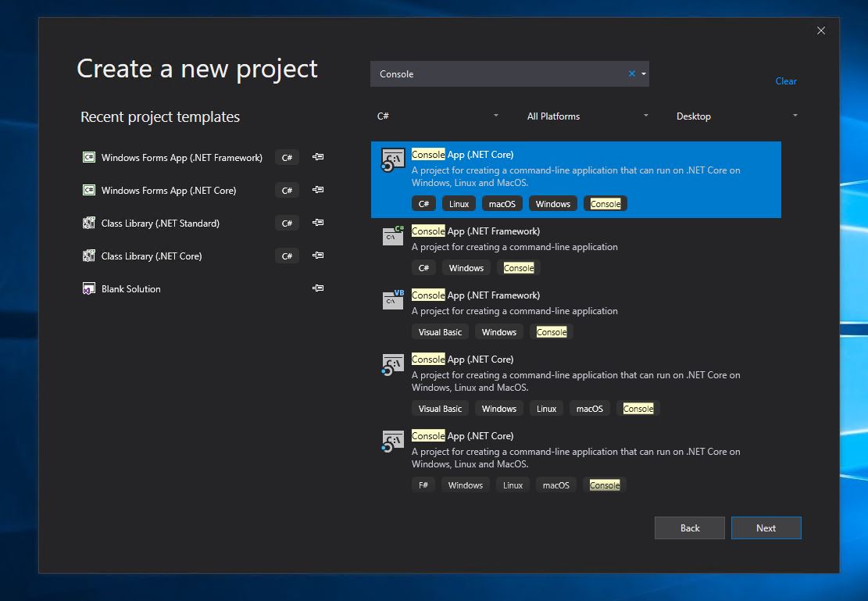Click the Class Library (.NET Core) icon

point(88,256)
